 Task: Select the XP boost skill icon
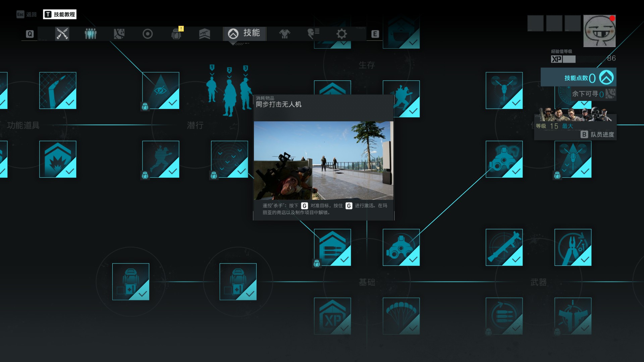(x=332, y=316)
